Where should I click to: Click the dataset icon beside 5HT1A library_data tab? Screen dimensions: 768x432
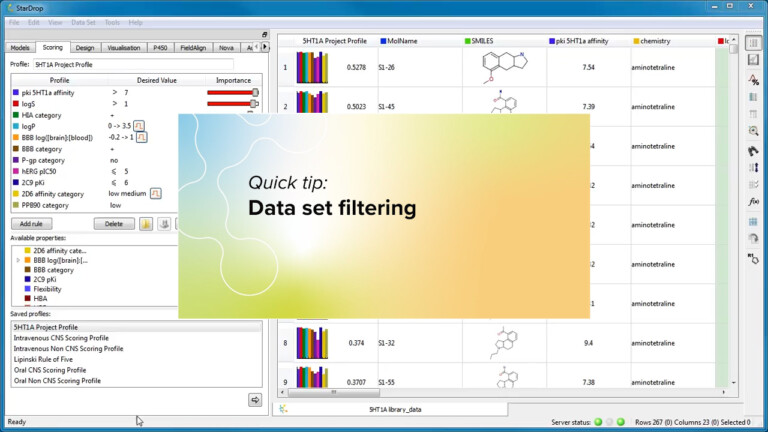(x=283, y=409)
